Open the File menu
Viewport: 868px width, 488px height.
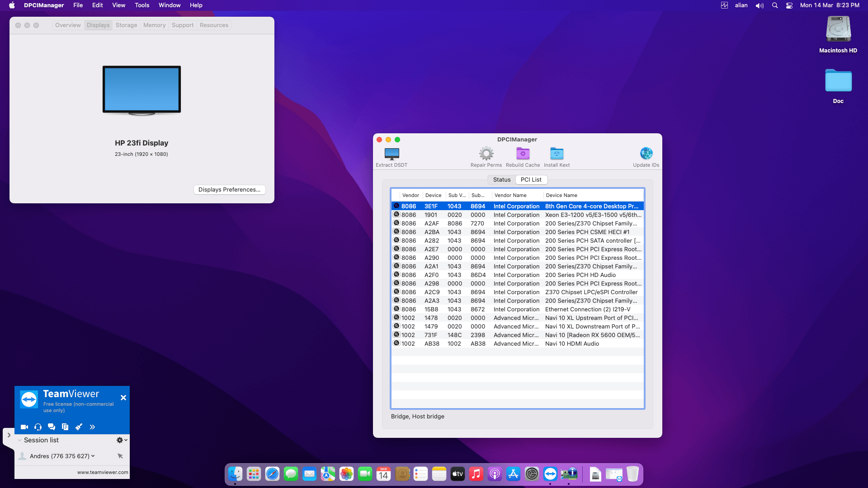pyautogui.click(x=78, y=5)
